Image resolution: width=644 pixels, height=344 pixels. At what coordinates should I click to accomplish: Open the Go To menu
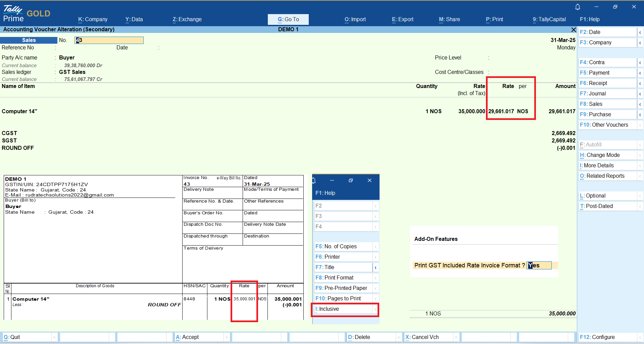288,19
